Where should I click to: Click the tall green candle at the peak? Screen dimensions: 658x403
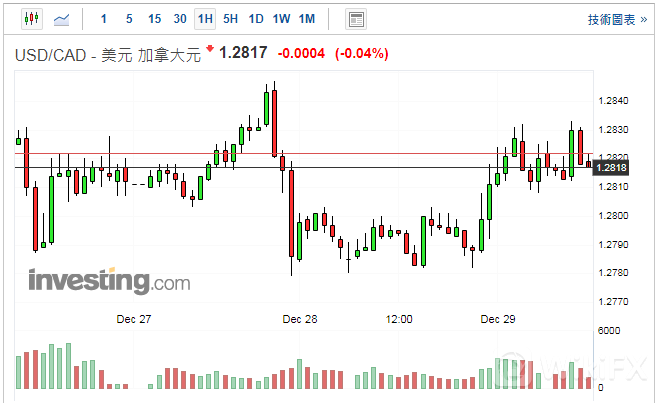coord(267,107)
